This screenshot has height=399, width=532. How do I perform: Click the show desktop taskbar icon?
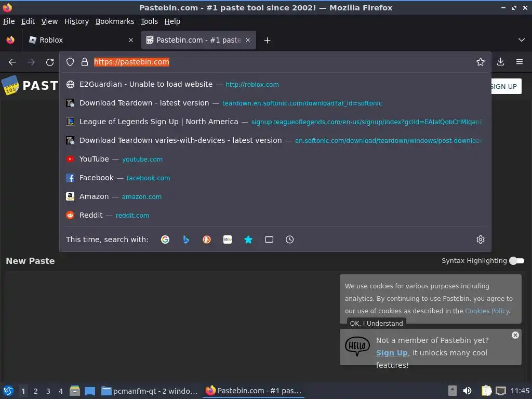click(x=90, y=391)
